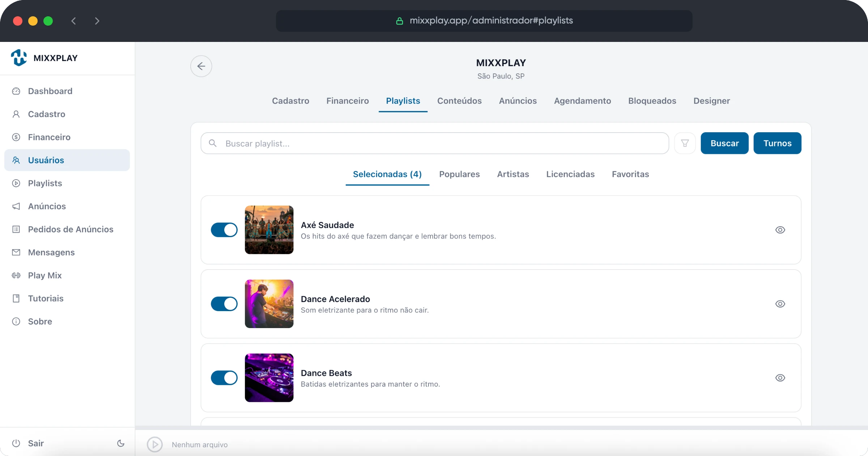
Task: Select the Favoritas playlist tab
Action: 630,174
